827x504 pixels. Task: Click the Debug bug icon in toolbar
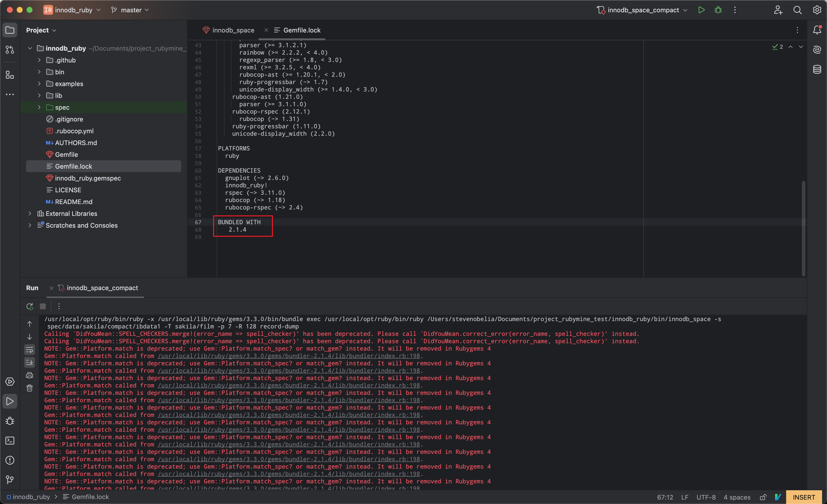(718, 10)
